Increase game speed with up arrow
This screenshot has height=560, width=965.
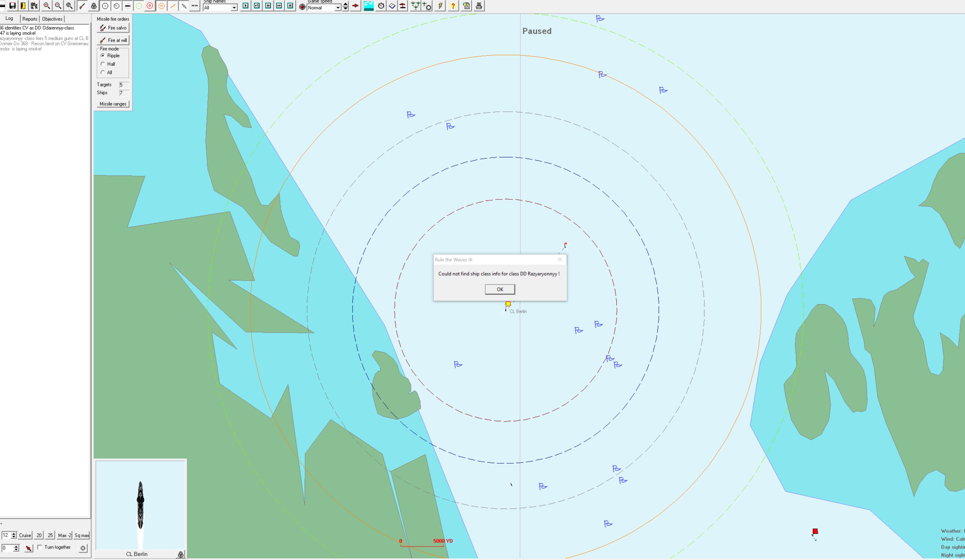point(345,4)
